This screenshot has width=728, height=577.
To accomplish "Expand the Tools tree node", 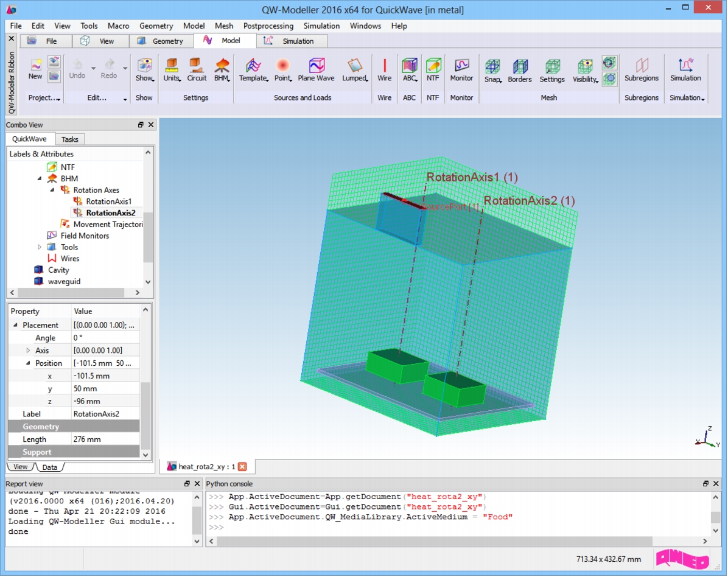I will tap(40, 247).
